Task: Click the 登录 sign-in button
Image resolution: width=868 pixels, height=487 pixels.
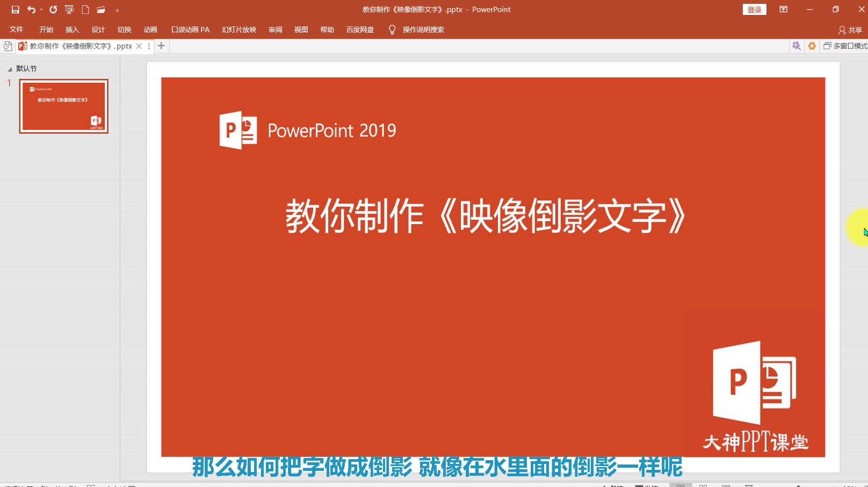Action: 755,10
